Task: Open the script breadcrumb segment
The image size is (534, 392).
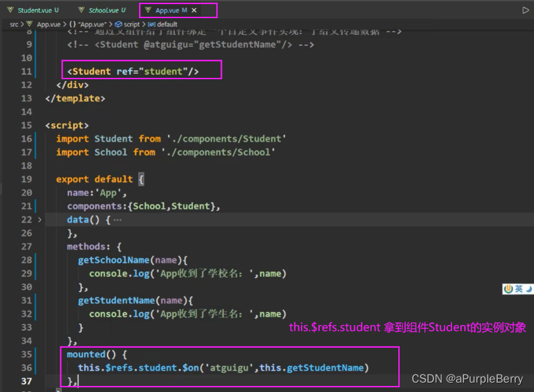Action: [x=132, y=24]
